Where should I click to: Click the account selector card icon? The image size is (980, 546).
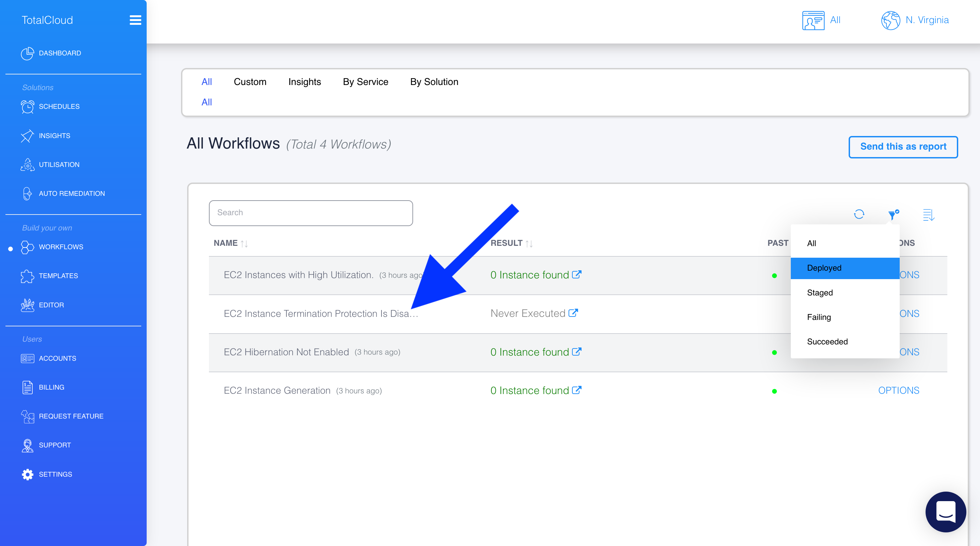pyautogui.click(x=813, y=20)
